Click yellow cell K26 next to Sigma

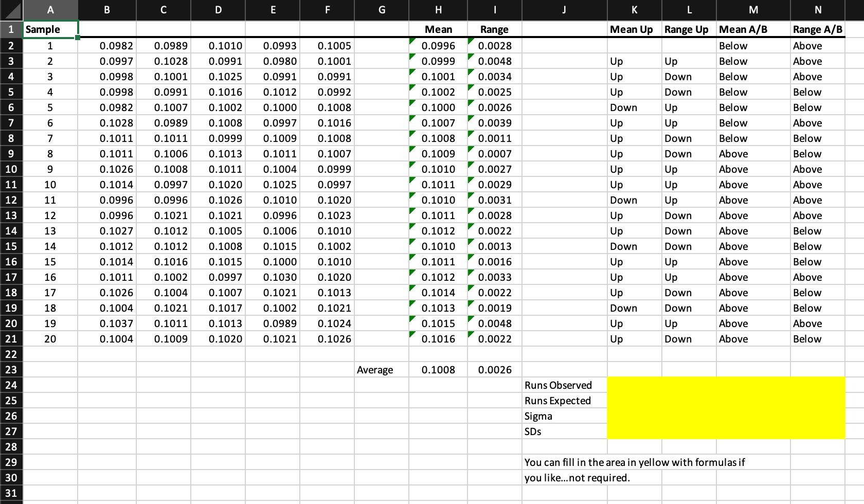[635, 416]
